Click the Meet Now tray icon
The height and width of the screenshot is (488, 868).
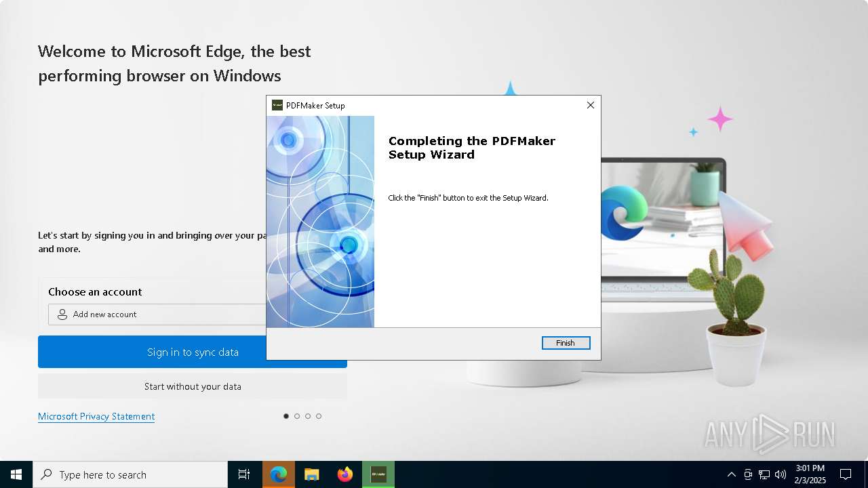point(748,474)
